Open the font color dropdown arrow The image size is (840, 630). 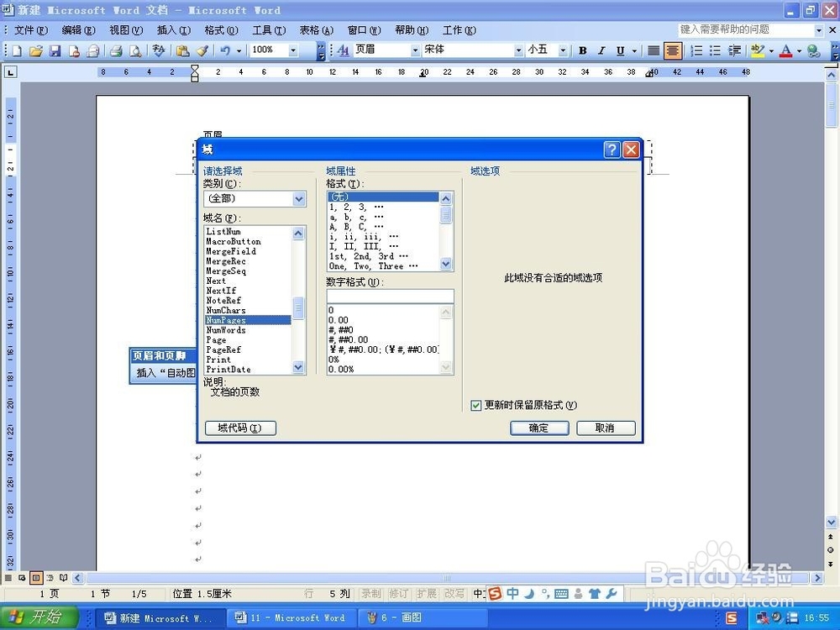(x=799, y=50)
